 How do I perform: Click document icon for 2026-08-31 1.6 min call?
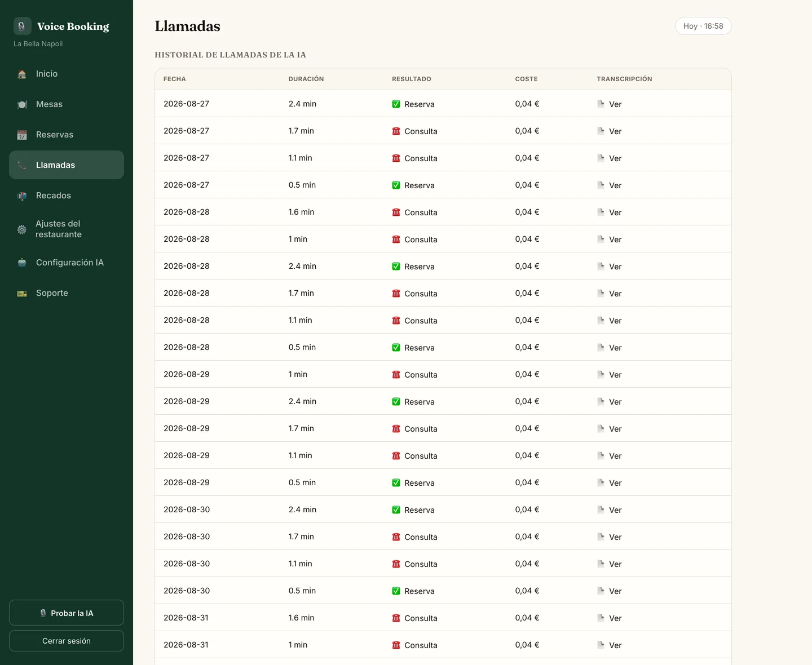[601, 618]
